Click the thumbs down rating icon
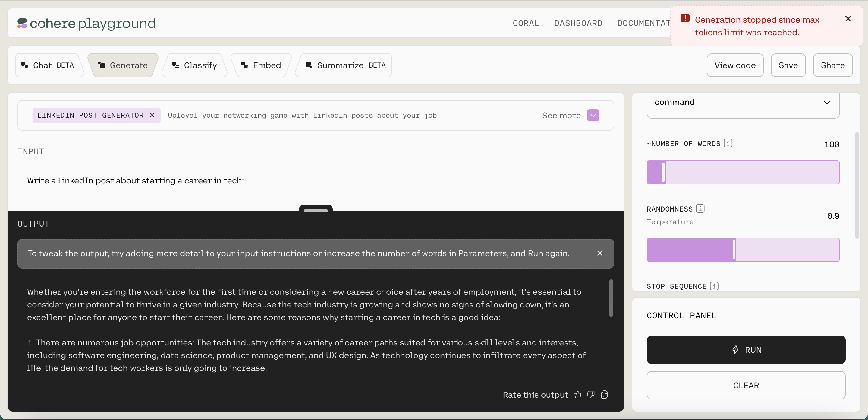Viewport: 868px width, 420px height. tap(591, 395)
